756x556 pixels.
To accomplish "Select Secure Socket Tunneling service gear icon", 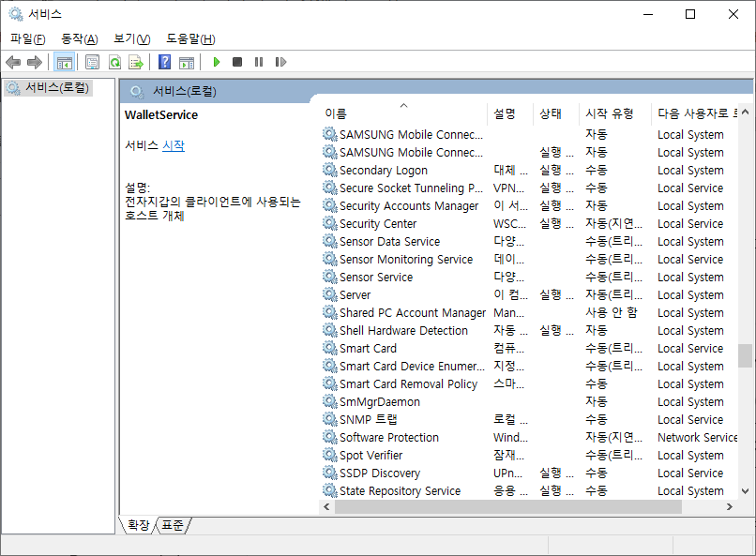I will pyautogui.click(x=330, y=188).
